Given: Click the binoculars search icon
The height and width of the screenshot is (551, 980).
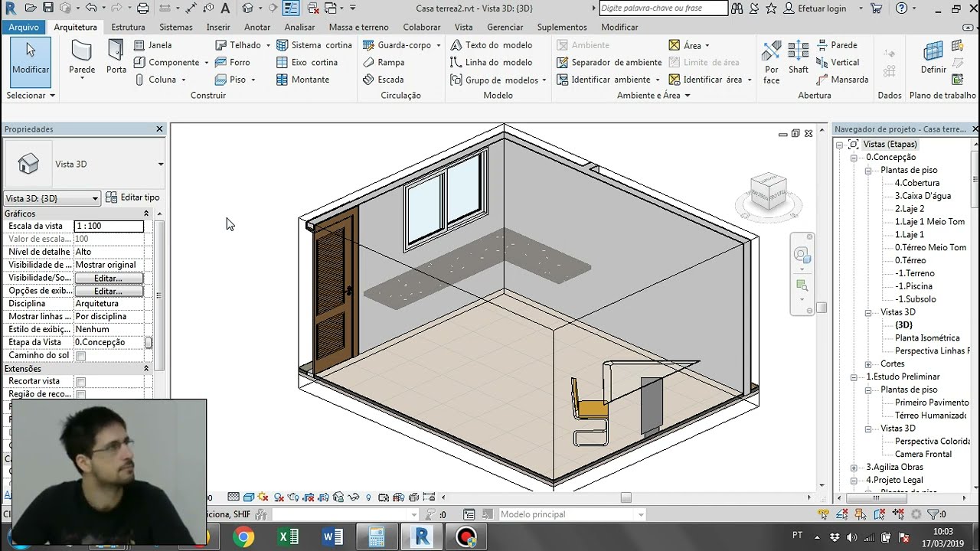Looking at the screenshot, I should 737,8.
